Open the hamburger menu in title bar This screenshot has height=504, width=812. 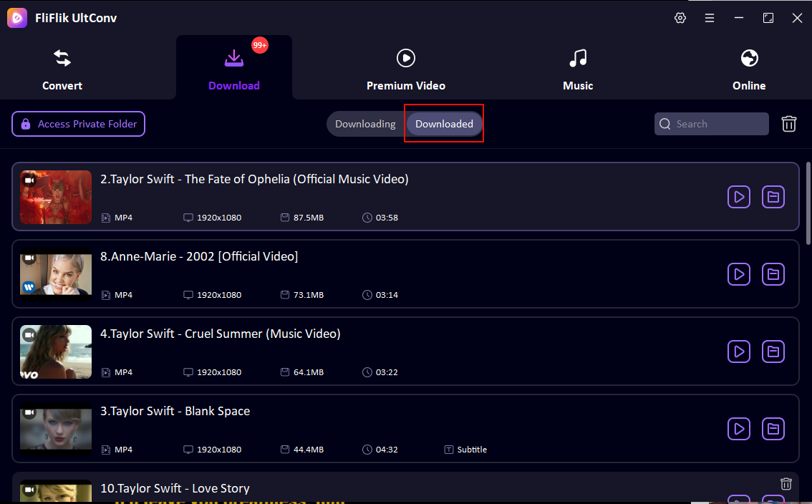pyautogui.click(x=710, y=18)
